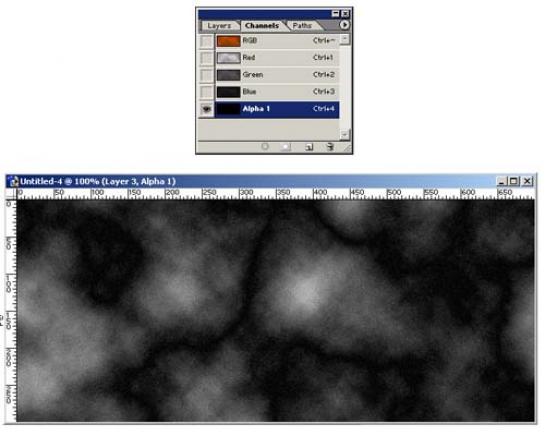Switch to the Layers tab
Screen dimensions: 545x436
pyautogui.click(x=219, y=26)
